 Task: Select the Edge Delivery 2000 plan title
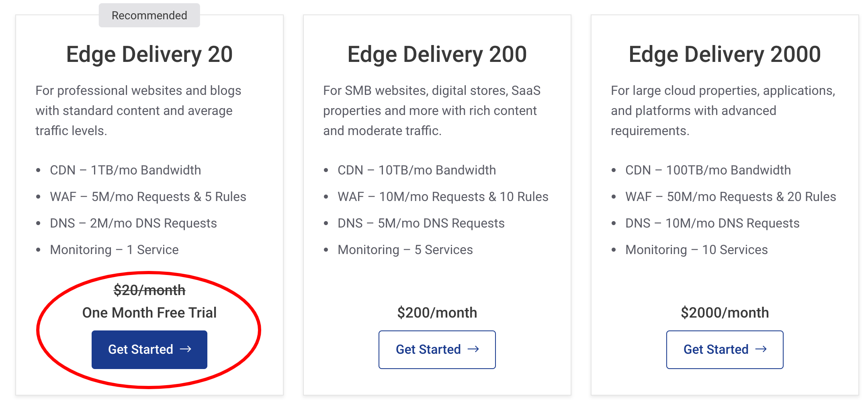click(x=725, y=53)
